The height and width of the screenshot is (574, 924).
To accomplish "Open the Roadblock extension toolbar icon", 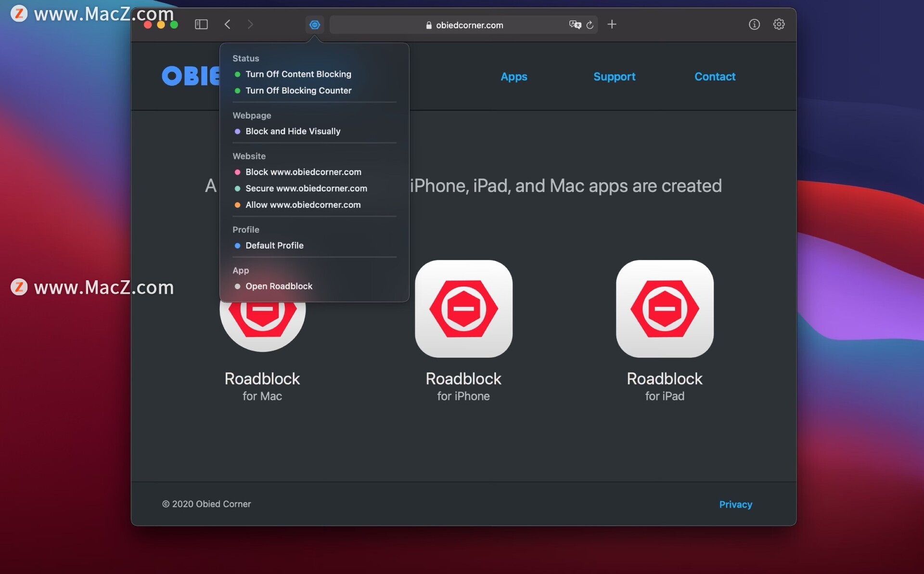I will [x=315, y=25].
